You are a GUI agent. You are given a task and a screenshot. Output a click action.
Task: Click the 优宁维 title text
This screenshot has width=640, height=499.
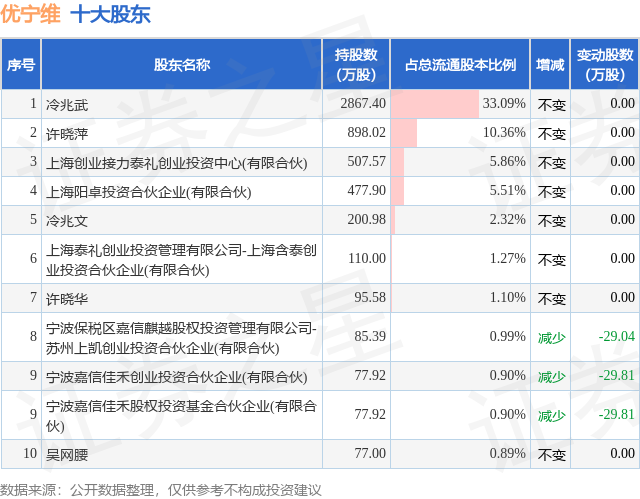31,14
